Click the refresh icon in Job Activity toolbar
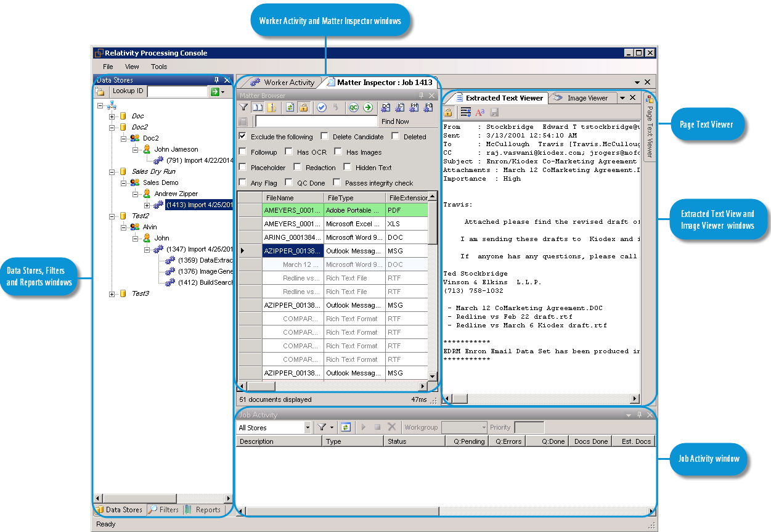This screenshot has height=532, width=771. pyautogui.click(x=346, y=427)
